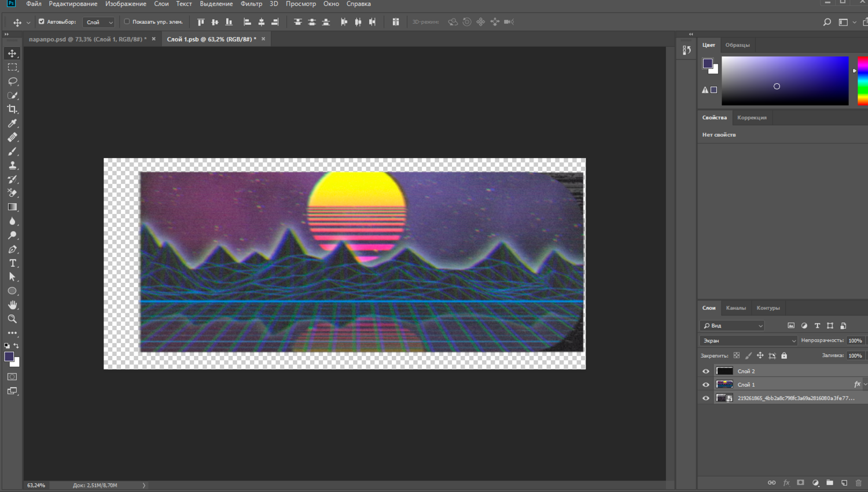Switch to the Образцы tab
This screenshot has width=868, height=492.
click(737, 45)
